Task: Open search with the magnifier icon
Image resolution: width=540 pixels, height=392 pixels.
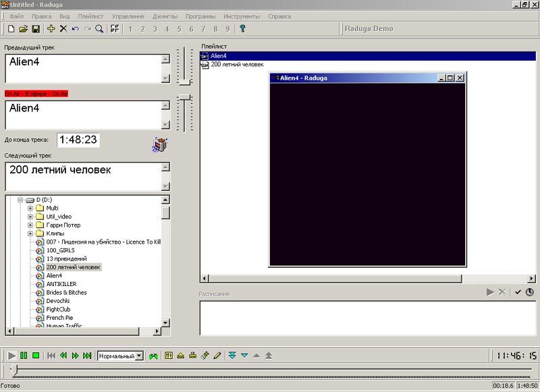Action: [99, 29]
